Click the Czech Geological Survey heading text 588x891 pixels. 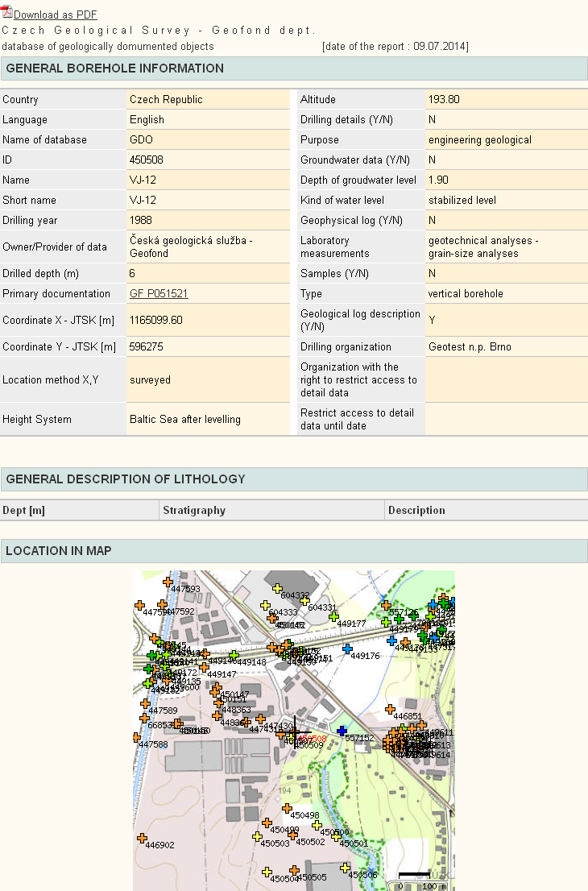click(159, 30)
